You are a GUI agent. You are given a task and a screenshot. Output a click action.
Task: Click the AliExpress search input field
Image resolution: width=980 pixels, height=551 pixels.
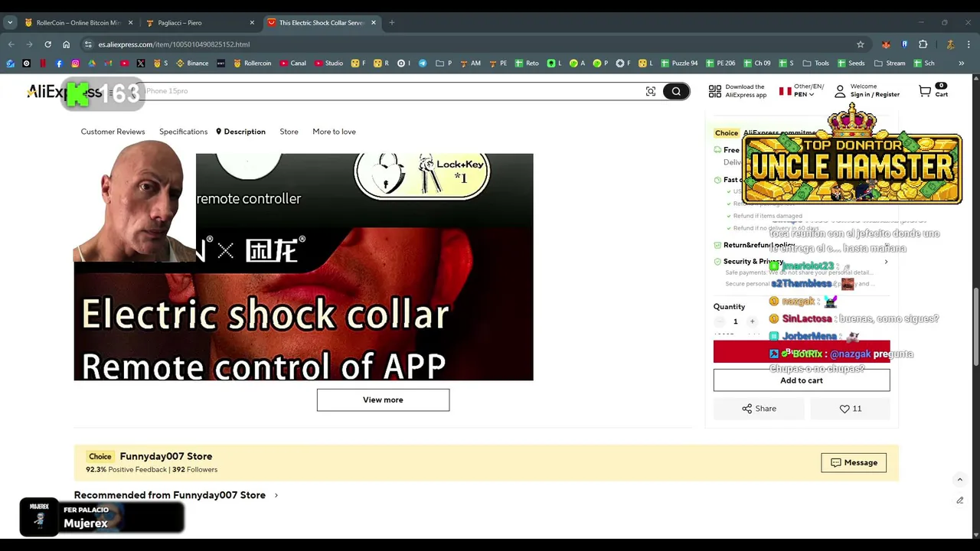(390, 91)
